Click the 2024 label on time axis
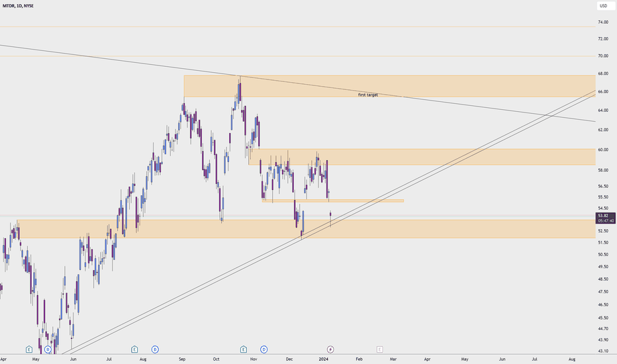 [324, 359]
